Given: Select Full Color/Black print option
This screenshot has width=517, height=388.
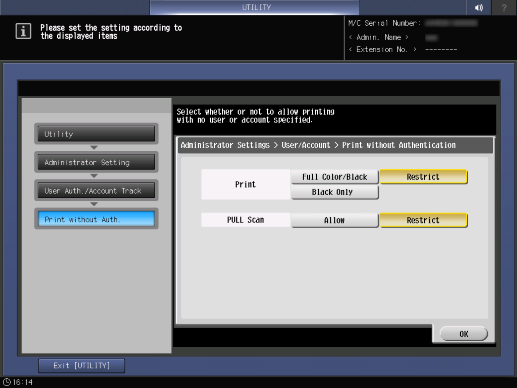Looking at the screenshot, I should 335,177.
